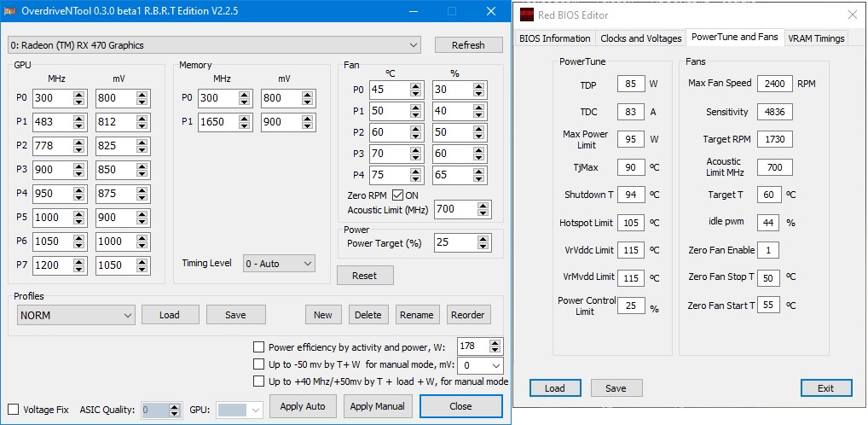Click the Power Control Limit field

click(x=631, y=306)
